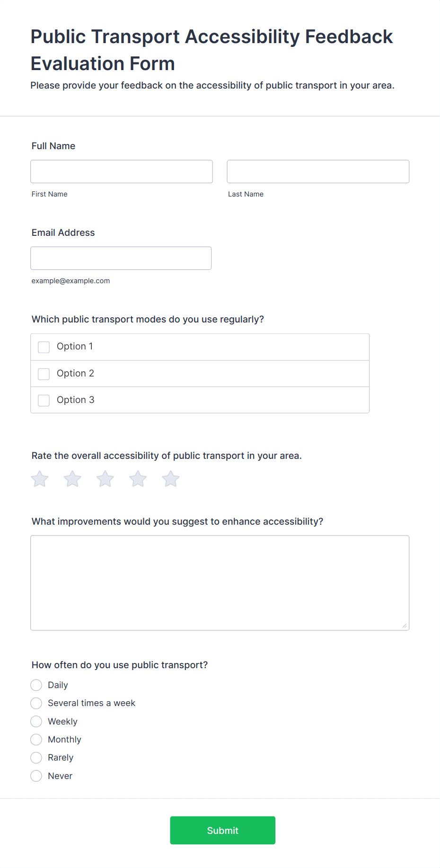Pick the fourth star rating
The image size is (440, 868).
[138, 479]
